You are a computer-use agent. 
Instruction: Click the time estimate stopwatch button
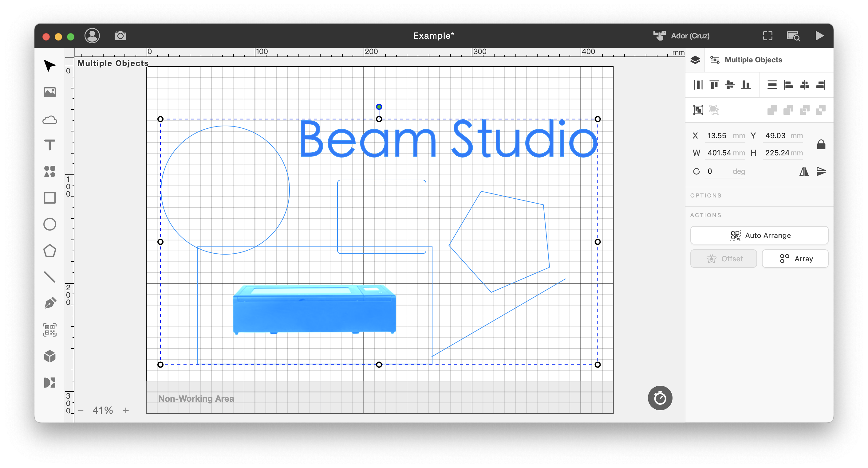[660, 398]
